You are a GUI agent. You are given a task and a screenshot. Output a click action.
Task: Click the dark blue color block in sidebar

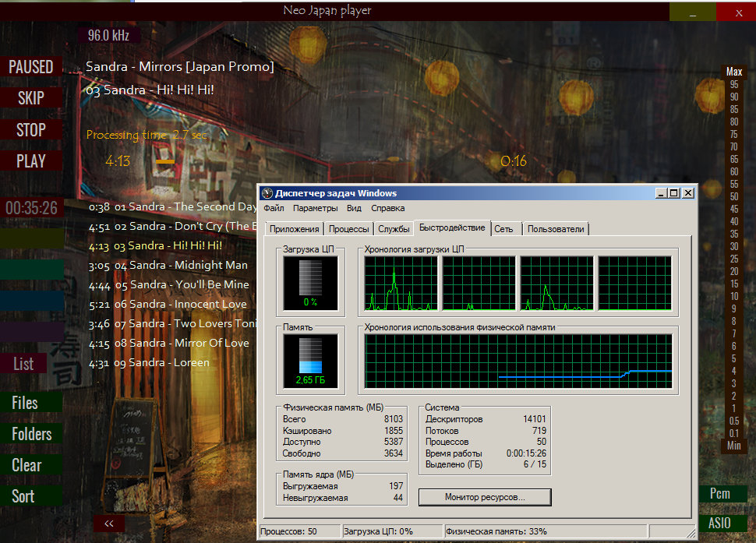pyautogui.click(x=32, y=301)
